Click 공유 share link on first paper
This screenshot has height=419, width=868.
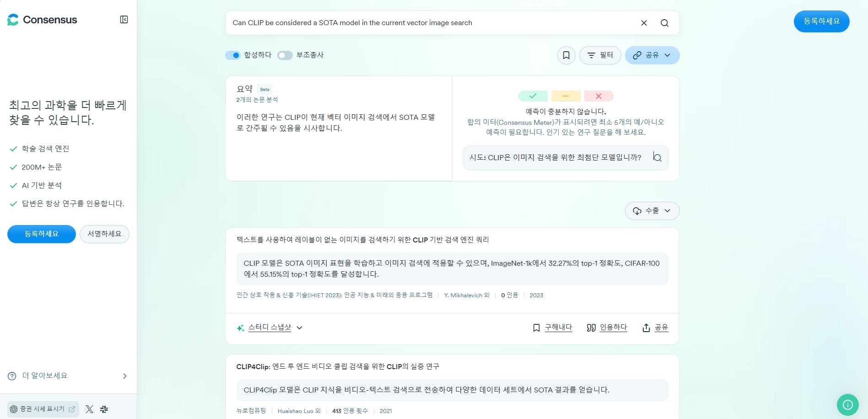pyautogui.click(x=655, y=328)
